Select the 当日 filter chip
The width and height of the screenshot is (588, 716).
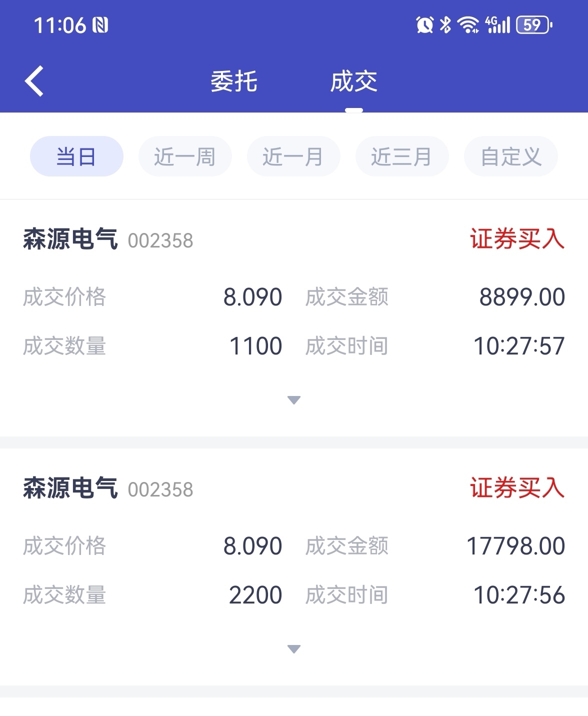[x=76, y=156]
